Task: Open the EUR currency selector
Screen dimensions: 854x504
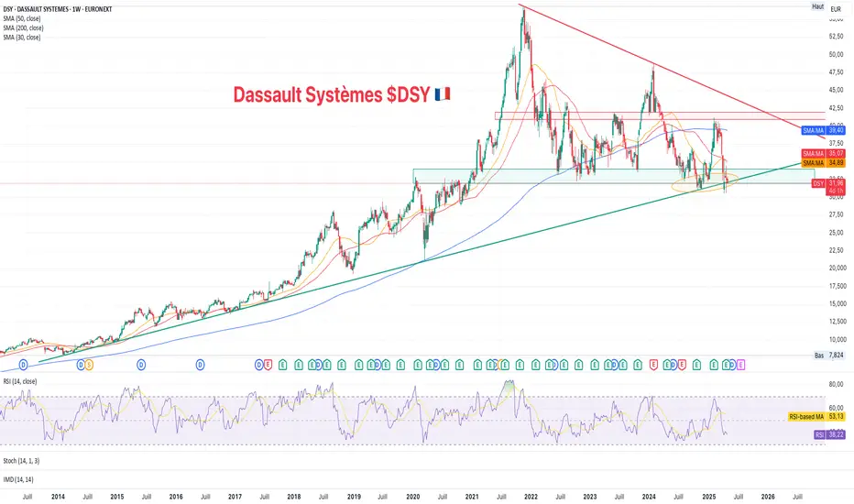Action: click(836, 9)
